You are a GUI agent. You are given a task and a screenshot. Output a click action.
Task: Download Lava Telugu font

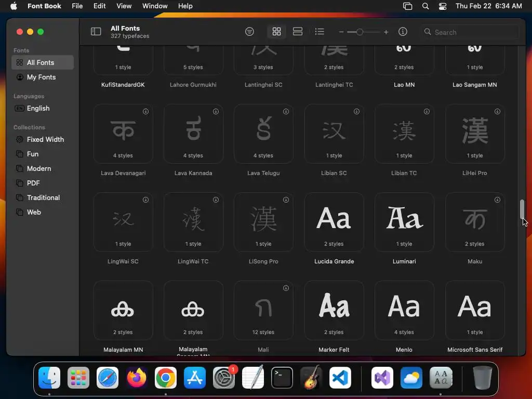[x=286, y=111]
